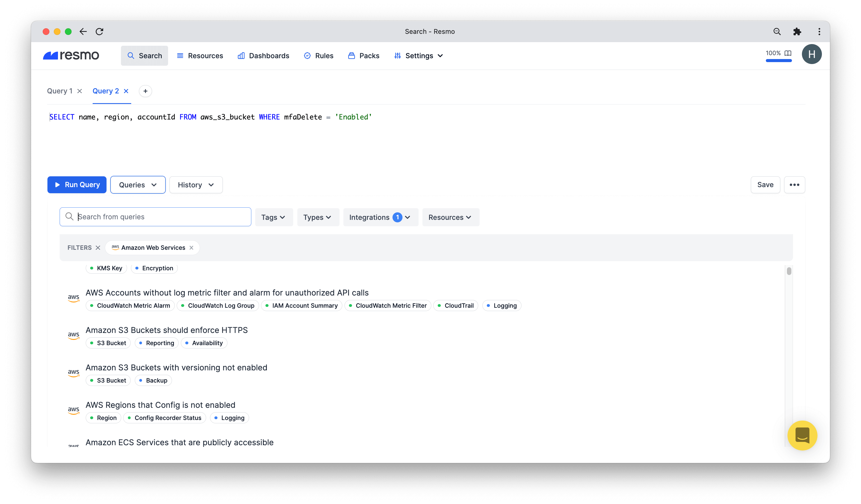Click the Reporting tag
The width and height of the screenshot is (861, 504).
coord(157,343)
